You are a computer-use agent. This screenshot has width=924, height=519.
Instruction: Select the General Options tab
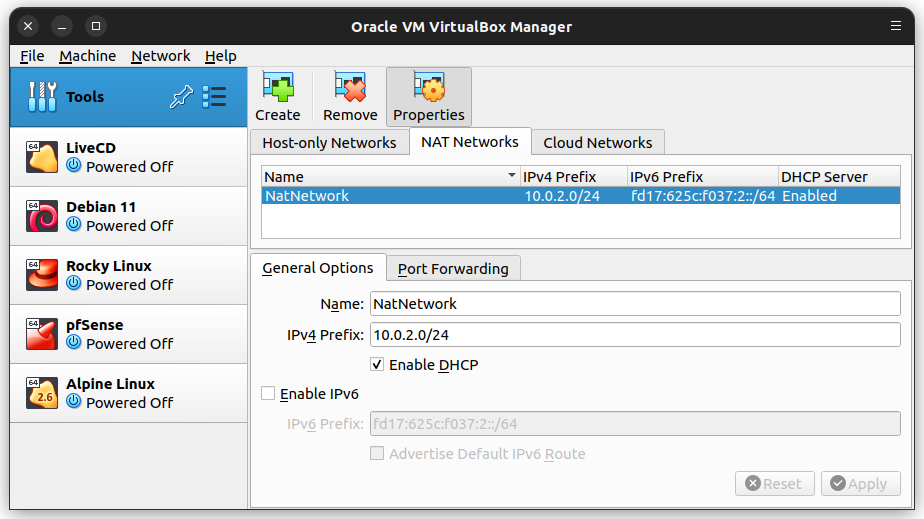tap(318, 268)
